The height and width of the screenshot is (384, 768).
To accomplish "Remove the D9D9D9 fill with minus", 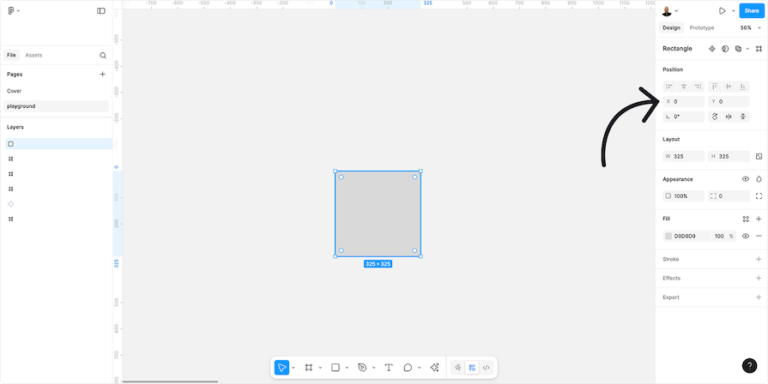I will pos(759,236).
